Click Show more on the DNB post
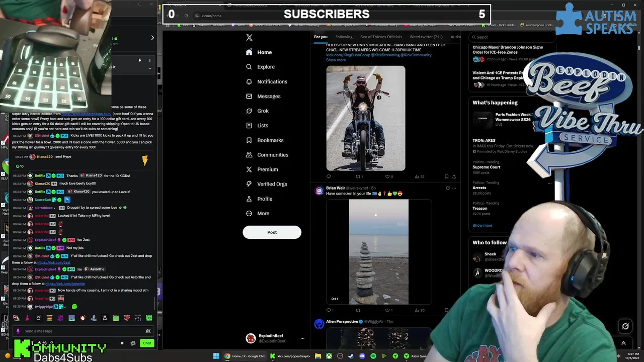644x362 pixels. tap(336, 60)
